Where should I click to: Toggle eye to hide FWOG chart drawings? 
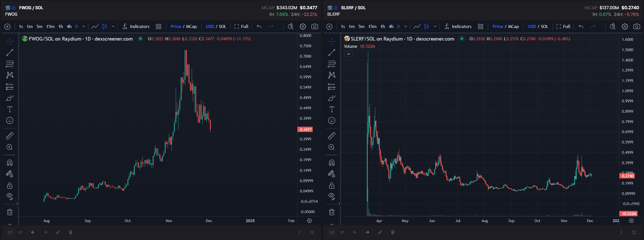tap(10, 197)
